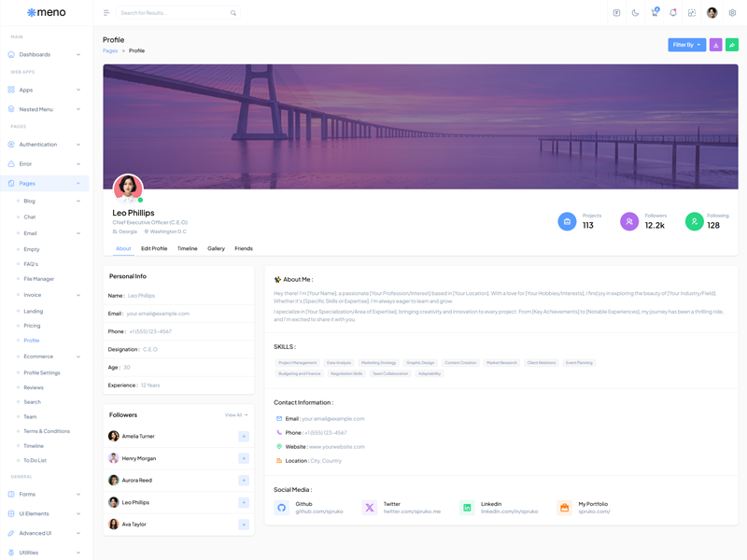Open the shopping cart icon
The image size is (747, 560).
point(655,13)
